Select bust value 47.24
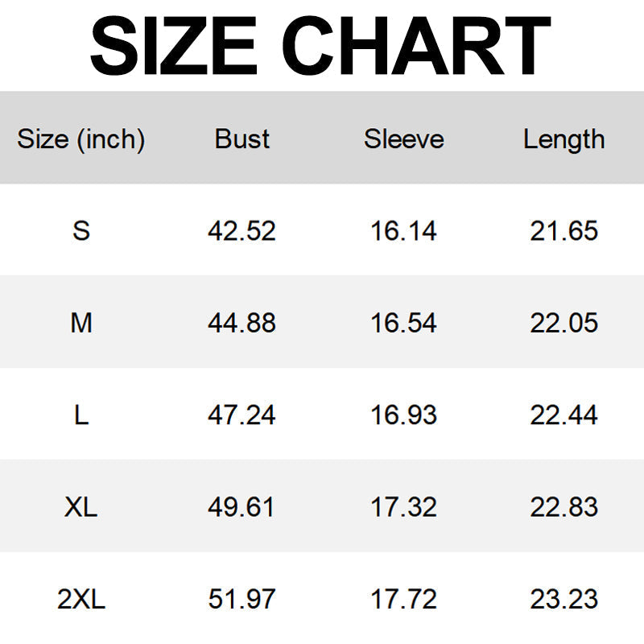The height and width of the screenshot is (644, 644). pos(242,415)
